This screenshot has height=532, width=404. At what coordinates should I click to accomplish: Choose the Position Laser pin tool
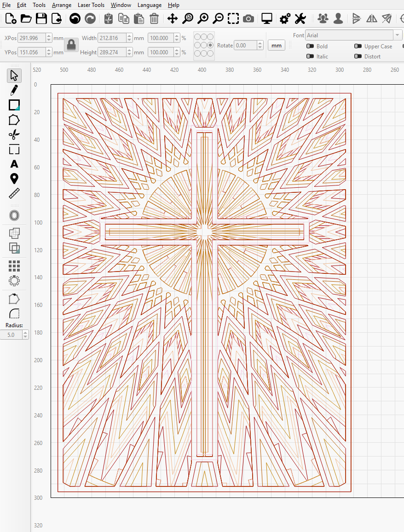(14, 179)
